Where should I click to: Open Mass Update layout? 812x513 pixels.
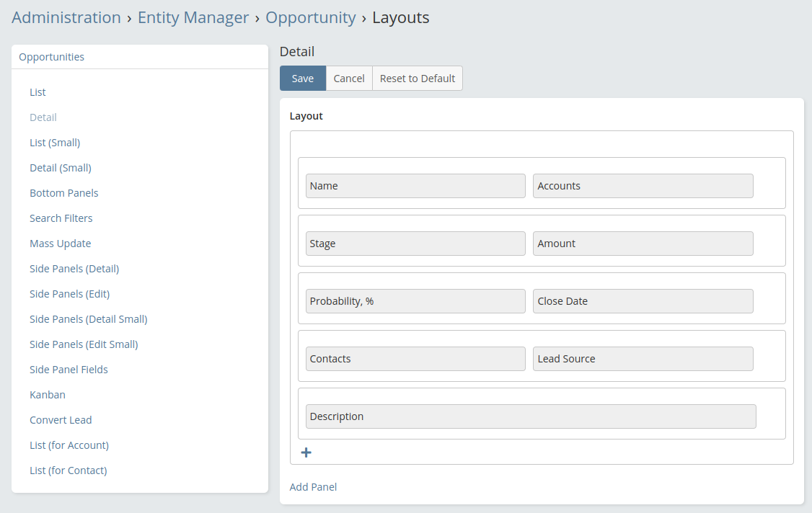[x=60, y=244]
